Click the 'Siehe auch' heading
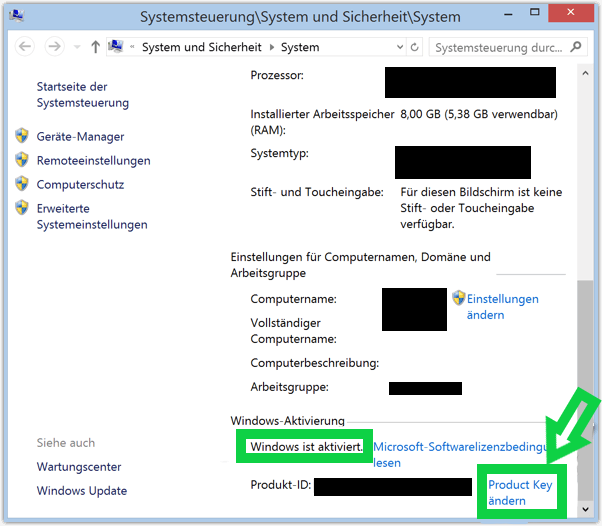Image resolution: width=602 pixels, height=526 pixels. click(66, 443)
